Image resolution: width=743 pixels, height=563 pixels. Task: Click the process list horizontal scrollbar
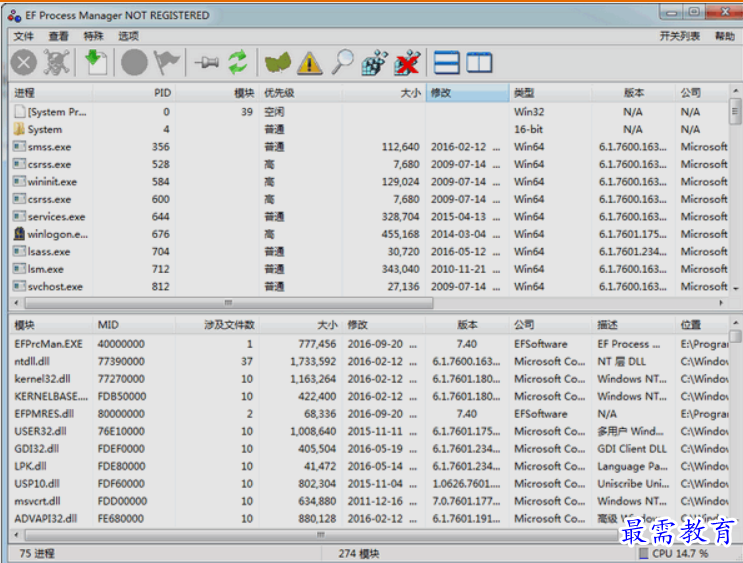pos(229,303)
